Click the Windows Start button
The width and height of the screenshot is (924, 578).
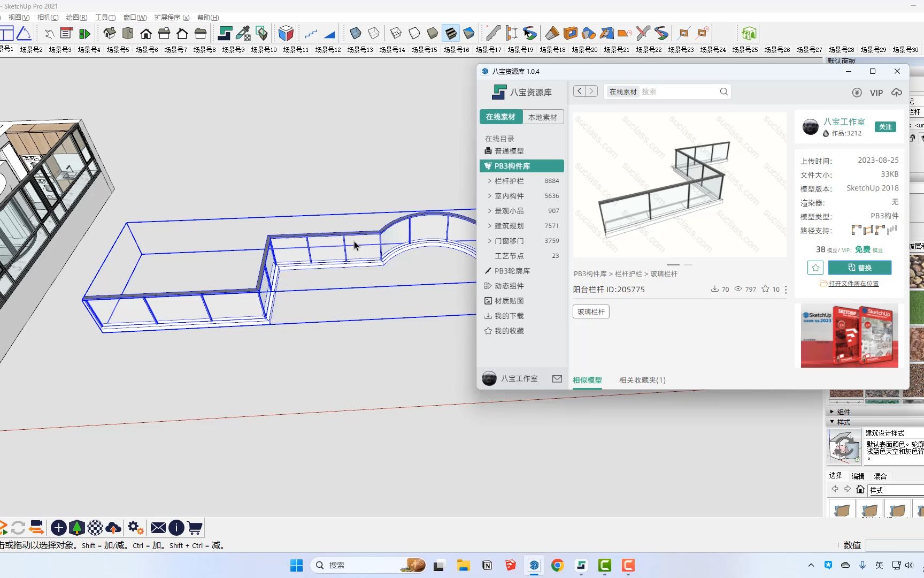pyautogui.click(x=296, y=565)
